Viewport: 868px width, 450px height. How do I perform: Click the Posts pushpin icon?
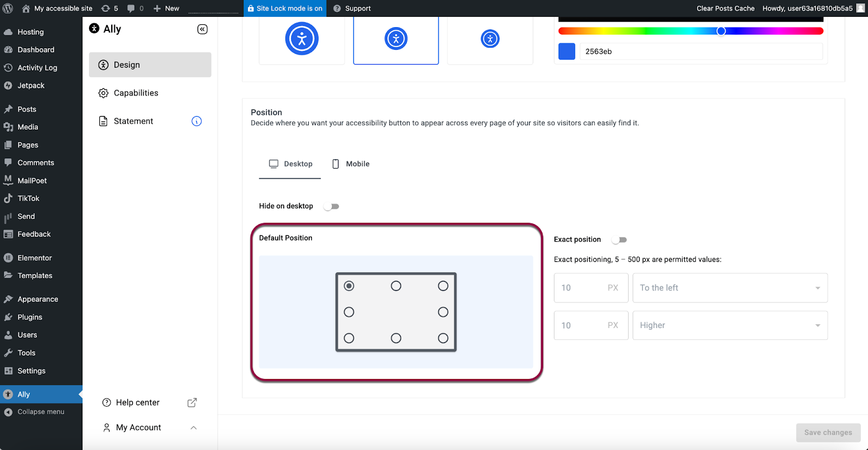(x=8, y=109)
